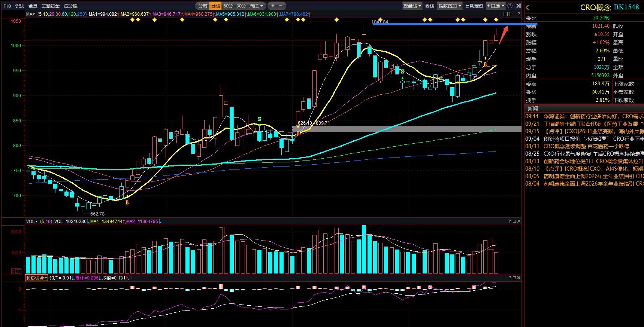
Task: Open the 超级资金 indicator dropdown
Action: [x=36, y=278]
